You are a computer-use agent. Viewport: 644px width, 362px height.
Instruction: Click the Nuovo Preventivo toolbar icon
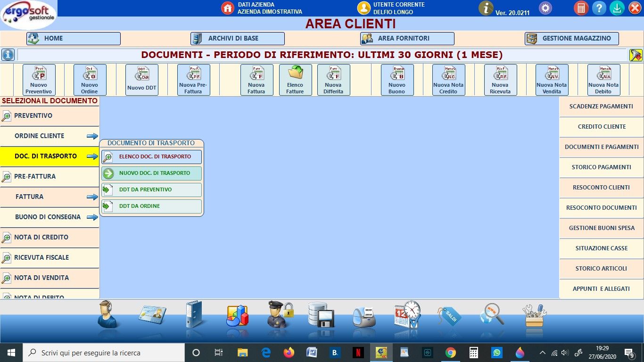pyautogui.click(x=39, y=80)
